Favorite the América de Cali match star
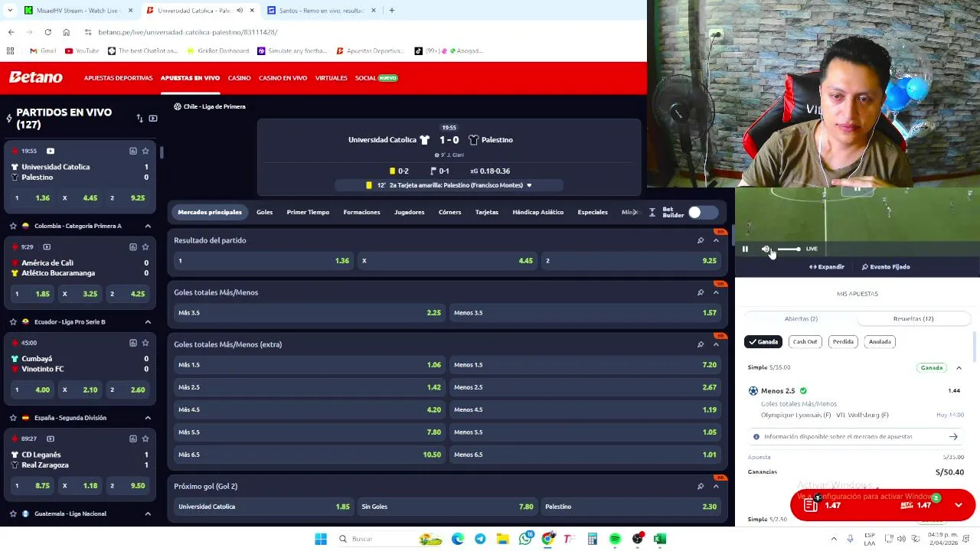The image size is (980, 551). pyautogui.click(x=145, y=247)
